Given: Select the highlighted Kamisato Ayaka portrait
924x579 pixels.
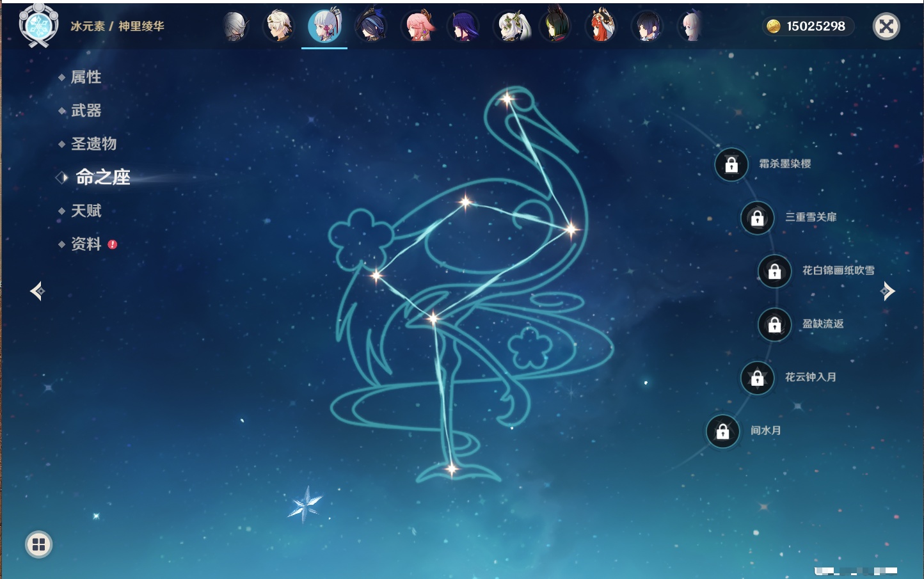Looking at the screenshot, I should pyautogui.click(x=324, y=26).
